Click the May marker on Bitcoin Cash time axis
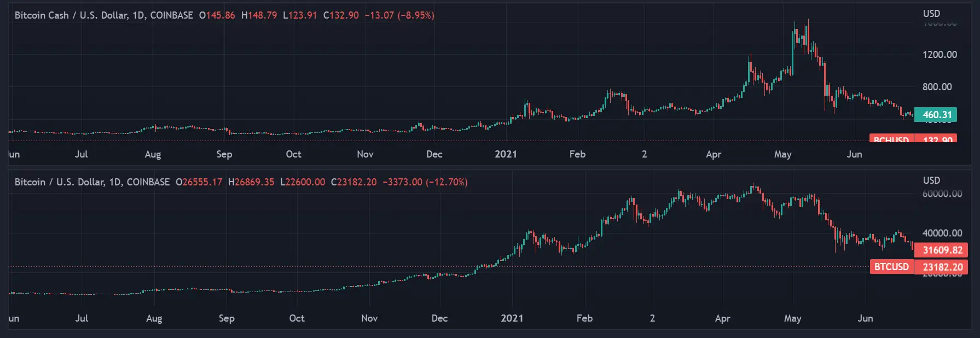The height and width of the screenshot is (338, 980). click(x=782, y=154)
